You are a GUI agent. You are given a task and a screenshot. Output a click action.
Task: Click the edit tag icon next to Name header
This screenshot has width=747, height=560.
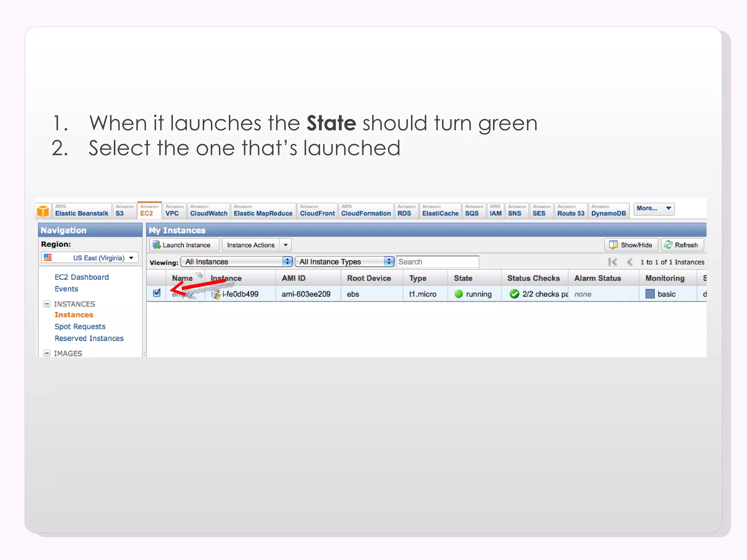point(199,275)
